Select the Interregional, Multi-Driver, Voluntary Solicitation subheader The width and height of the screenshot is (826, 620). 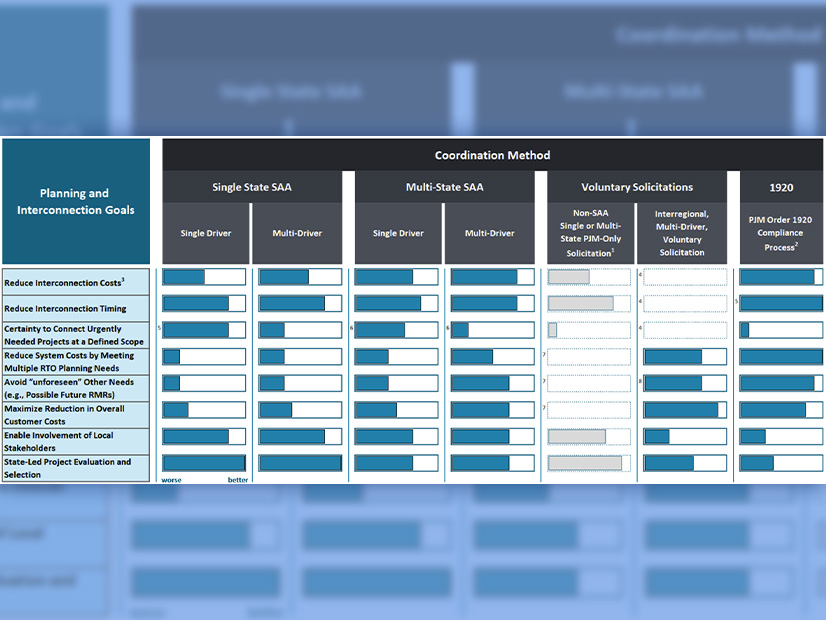tap(685, 233)
